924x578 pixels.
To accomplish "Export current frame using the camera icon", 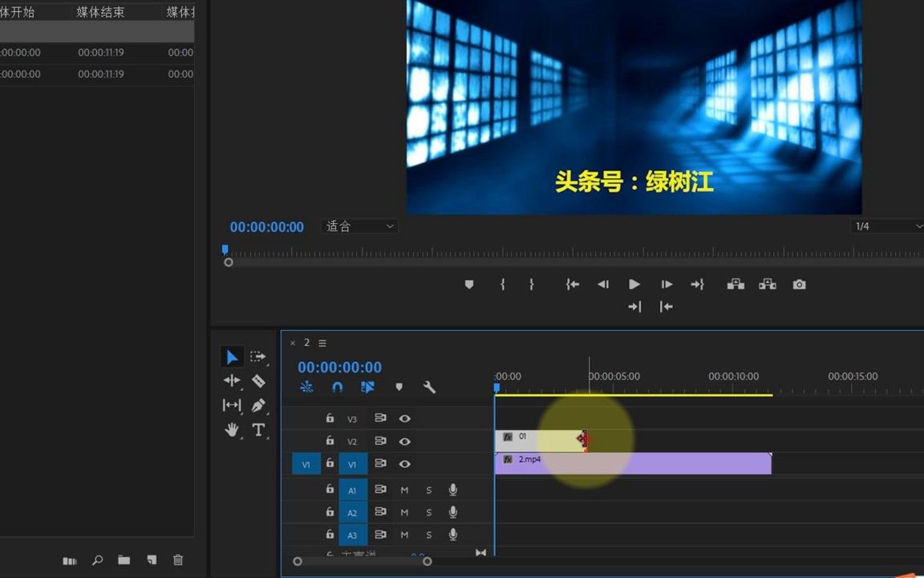I will click(x=799, y=284).
